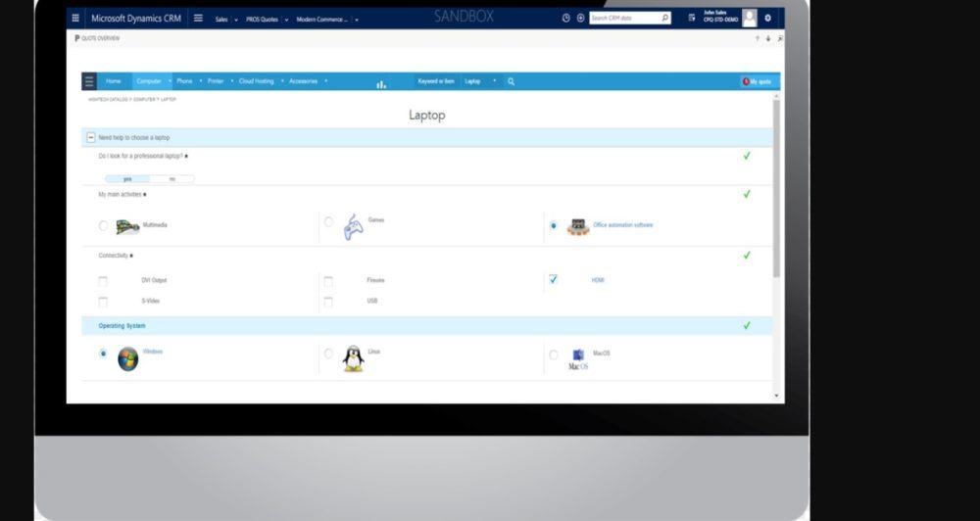Click the Games controller icon
980x521 pixels.
[353, 228]
